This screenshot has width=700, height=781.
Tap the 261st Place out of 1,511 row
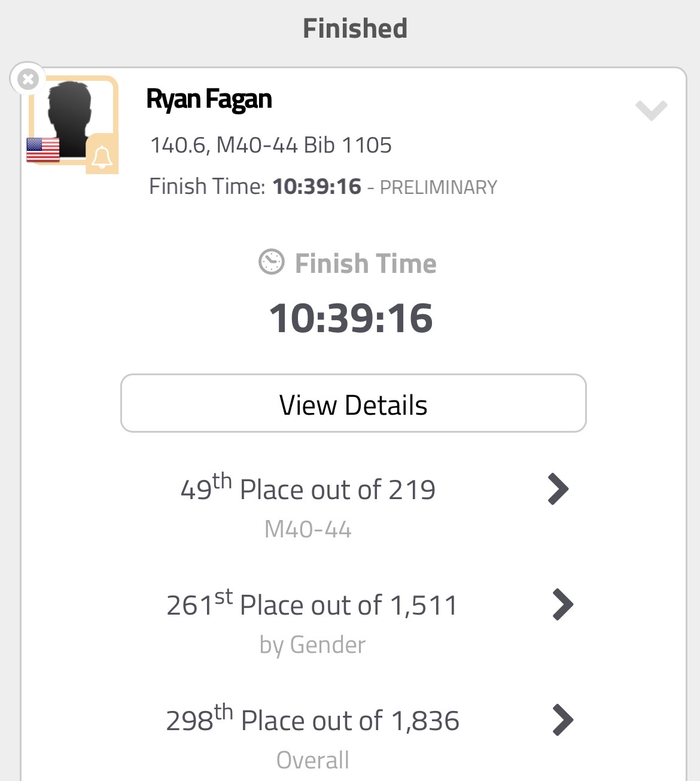pos(312,605)
